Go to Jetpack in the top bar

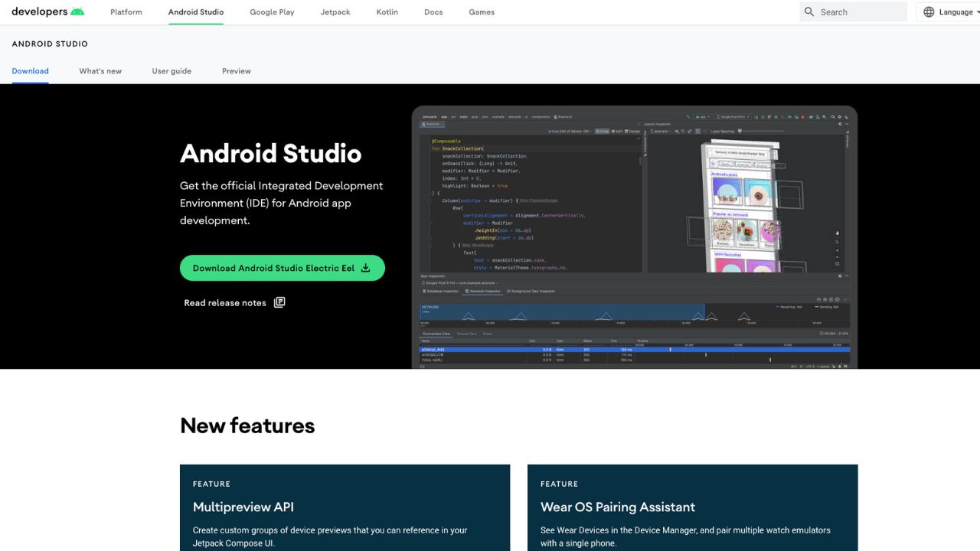[x=335, y=12]
